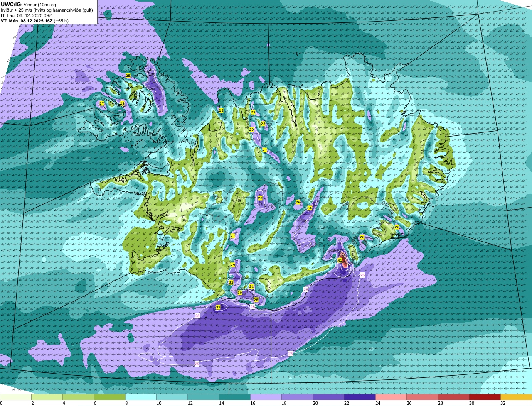
Task: Click the 'VT: Mán. 08.12.2025 16Z (+55 h)' line
Action: [x=34, y=20]
